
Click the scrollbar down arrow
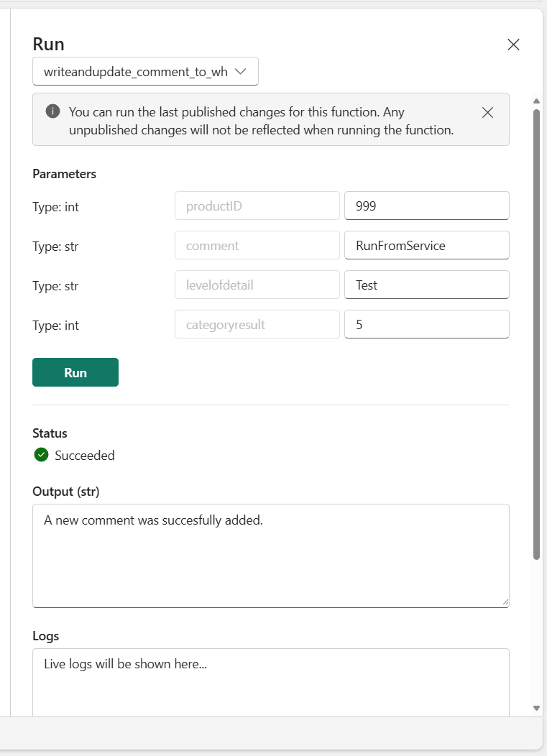536,709
